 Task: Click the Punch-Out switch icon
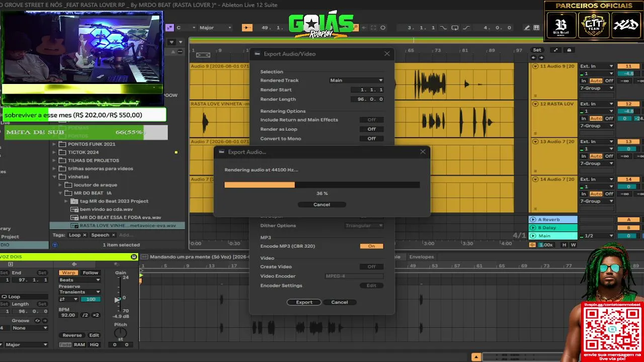pyautogui.click(x=466, y=28)
